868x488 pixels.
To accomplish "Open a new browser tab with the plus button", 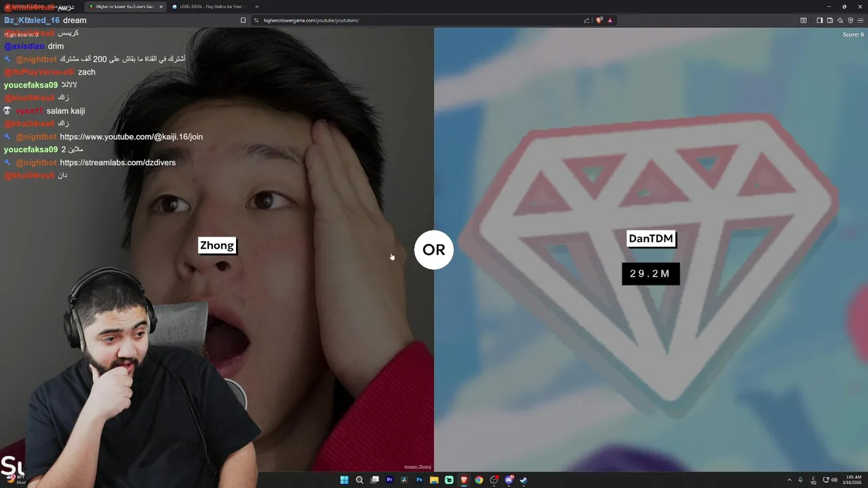I will [x=256, y=7].
